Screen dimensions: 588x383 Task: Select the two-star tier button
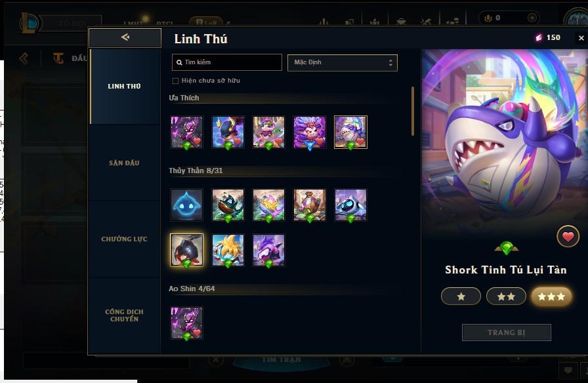tap(506, 296)
